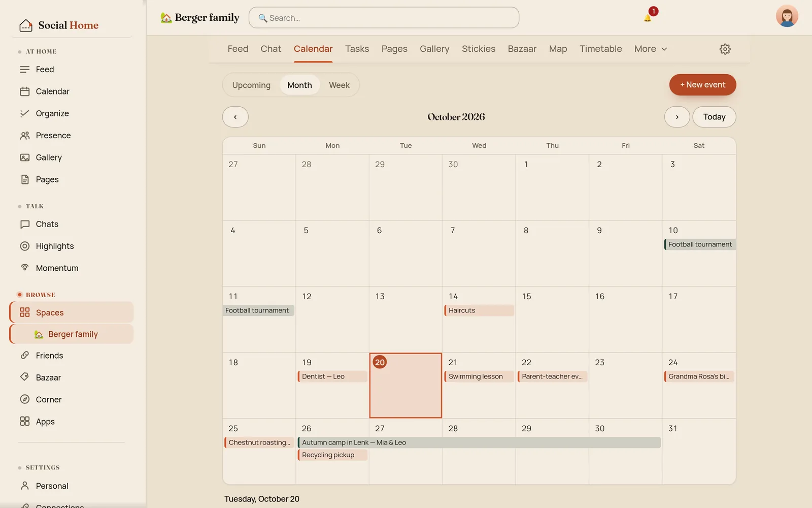Image resolution: width=812 pixels, height=508 pixels.
Task: Open the Map tab
Action: coord(558,49)
